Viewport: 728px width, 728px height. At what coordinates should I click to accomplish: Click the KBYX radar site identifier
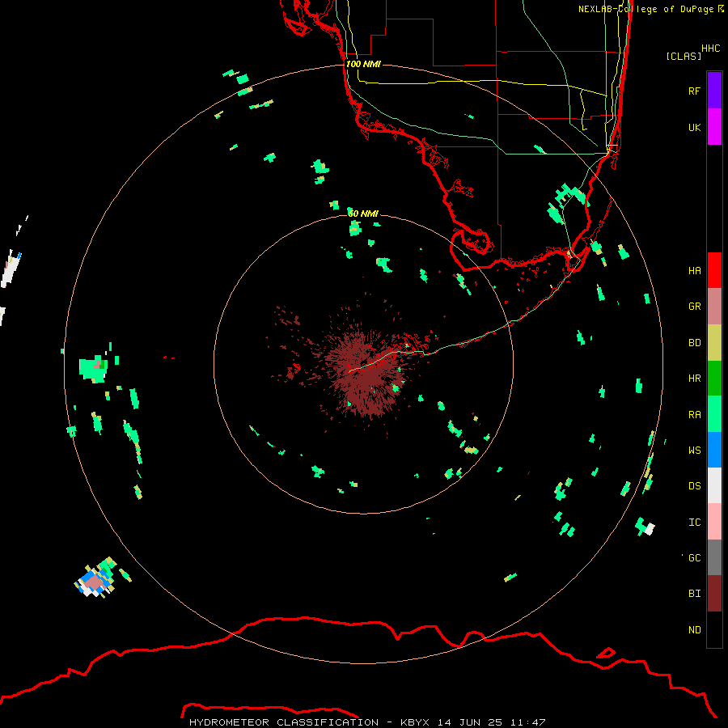coord(415,722)
